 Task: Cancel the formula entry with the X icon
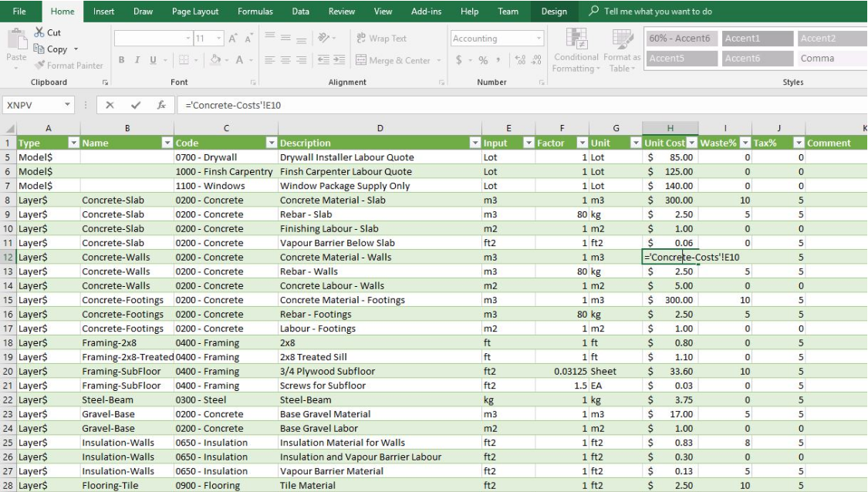110,105
